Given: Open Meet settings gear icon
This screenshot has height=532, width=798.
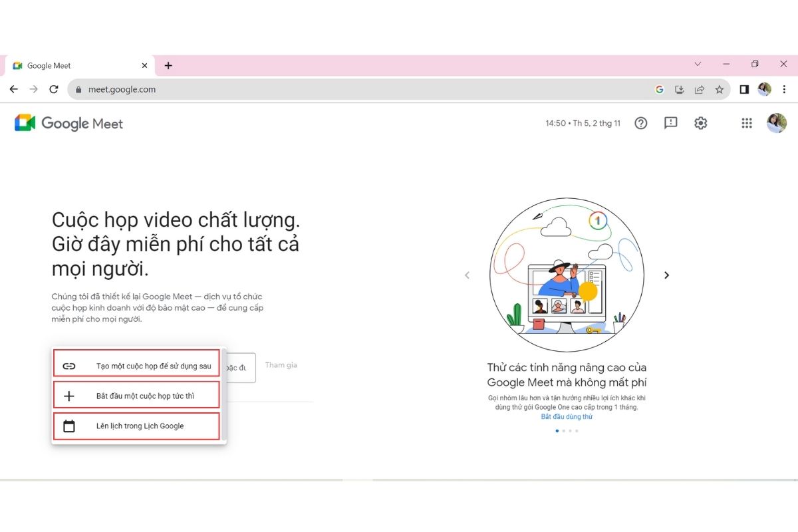Looking at the screenshot, I should pos(700,123).
